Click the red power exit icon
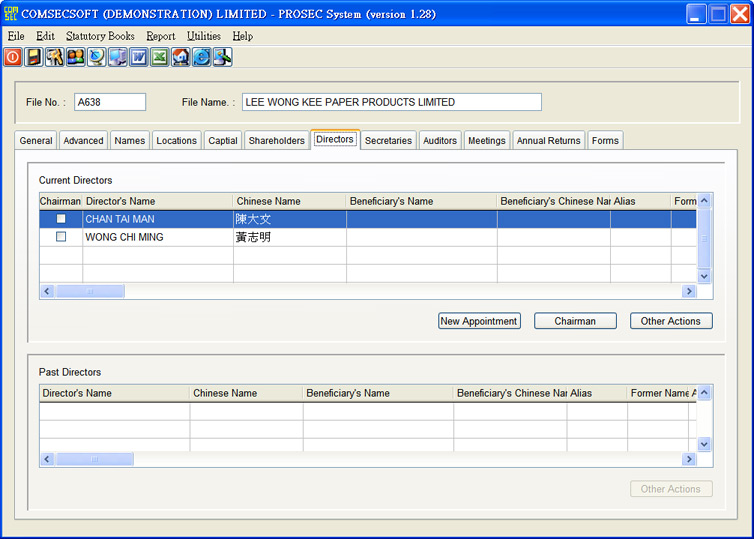 point(13,57)
